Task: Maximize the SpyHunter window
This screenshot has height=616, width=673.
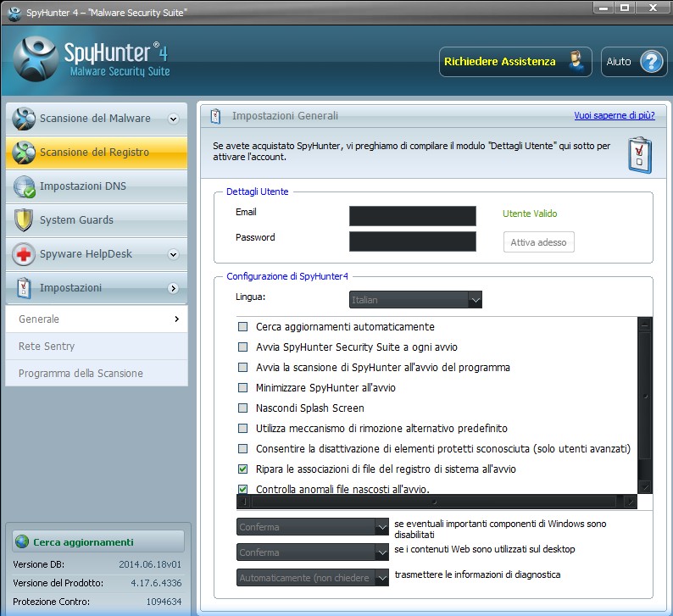Action: pyautogui.click(x=625, y=8)
